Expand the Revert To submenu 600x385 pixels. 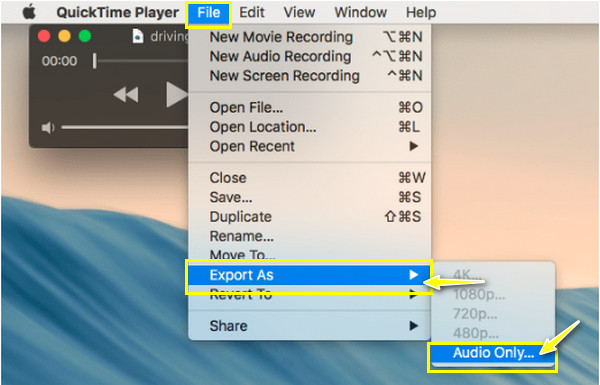click(310, 294)
